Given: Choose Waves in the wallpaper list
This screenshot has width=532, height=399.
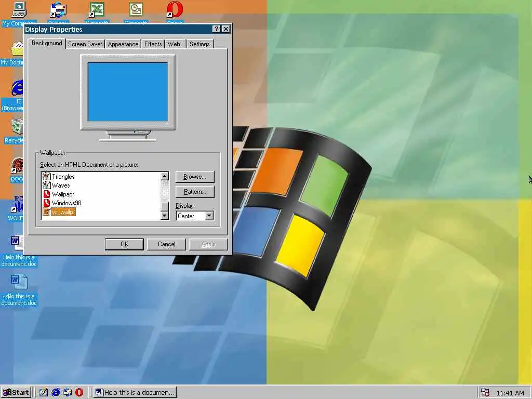Looking at the screenshot, I should coord(61,185).
